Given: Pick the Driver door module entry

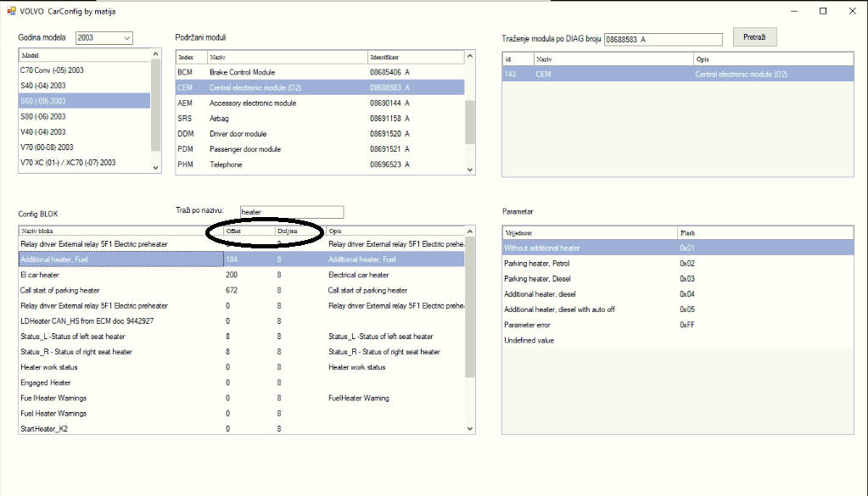Looking at the screenshot, I should (238, 134).
